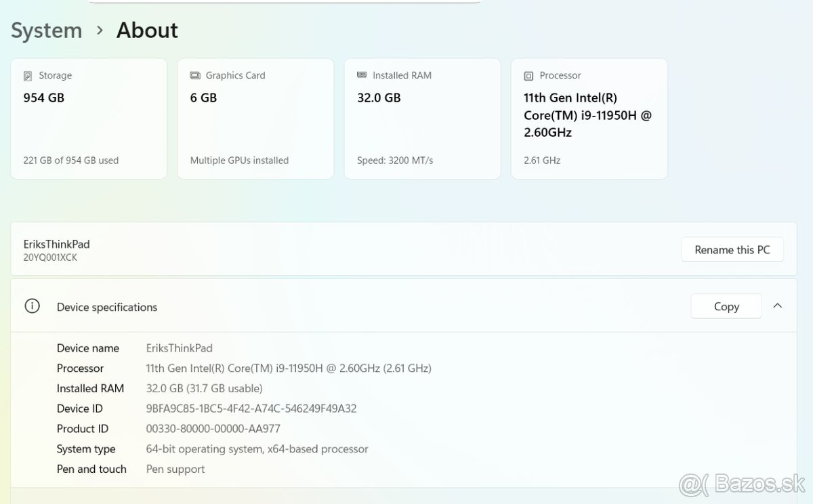813x504 pixels.
Task: Select the EriksThinkPad device name value
Action: (180, 348)
